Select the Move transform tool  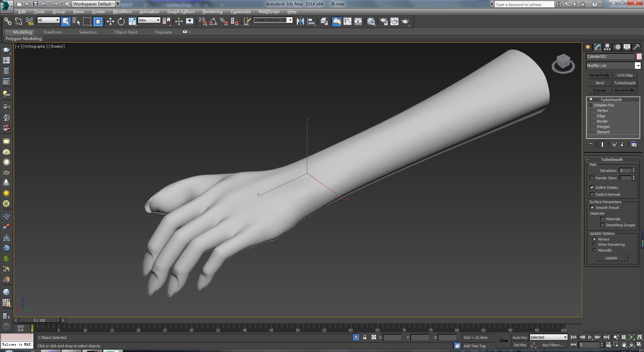[x=110, y=21]
